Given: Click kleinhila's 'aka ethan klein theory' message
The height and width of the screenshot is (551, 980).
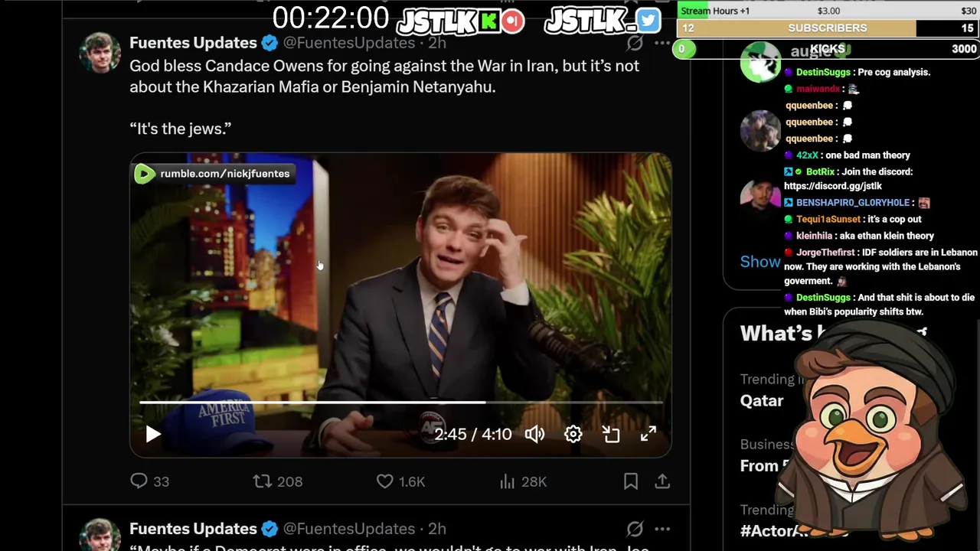Looking at the screenshot, I should tap(859, 236).
